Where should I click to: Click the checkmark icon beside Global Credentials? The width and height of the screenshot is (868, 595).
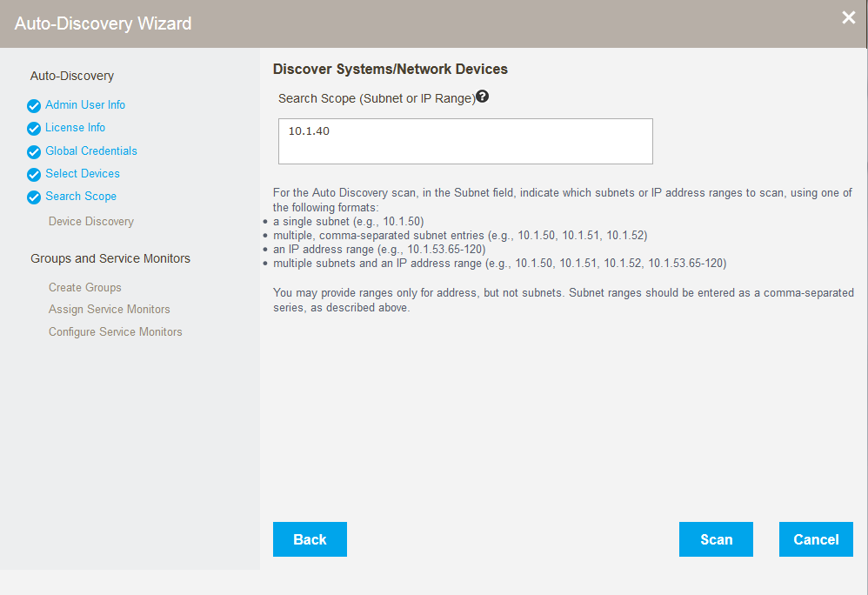coord(34,151)
